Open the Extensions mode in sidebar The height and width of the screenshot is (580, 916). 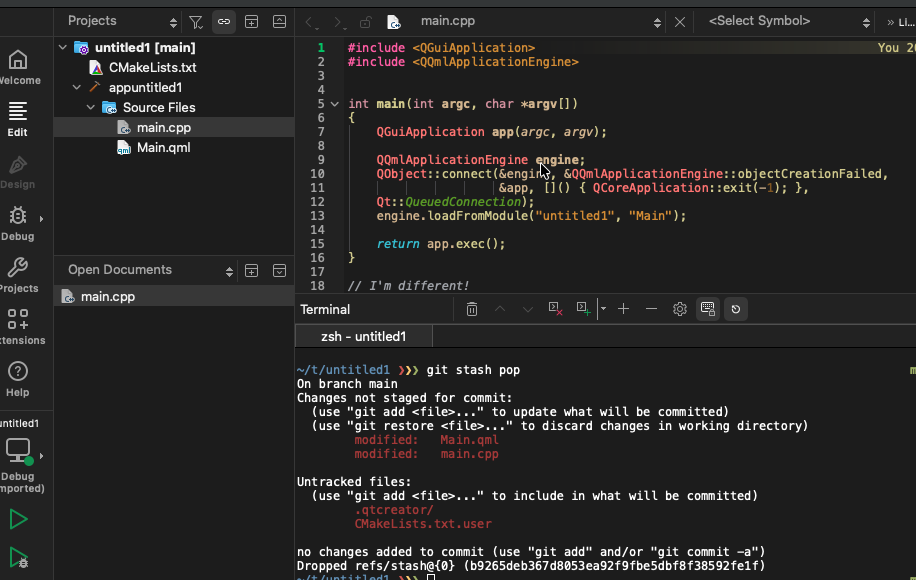pos(18,327)
